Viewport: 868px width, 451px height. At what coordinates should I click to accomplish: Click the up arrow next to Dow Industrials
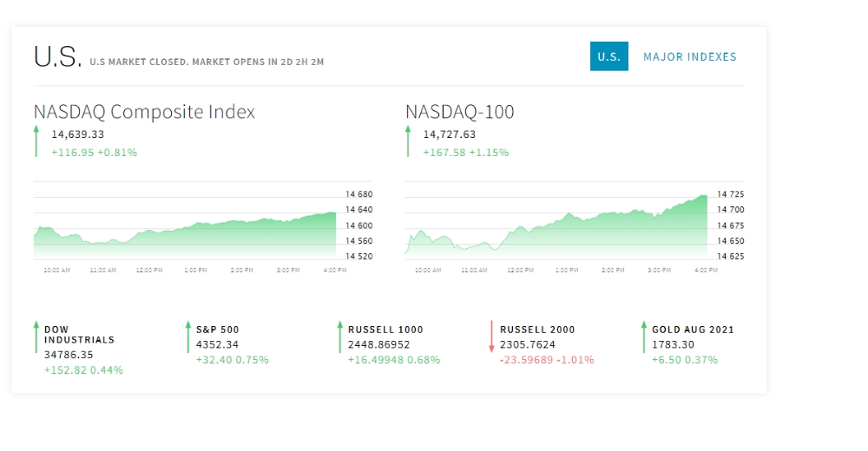pyautogui.click(x=36, y=337)
